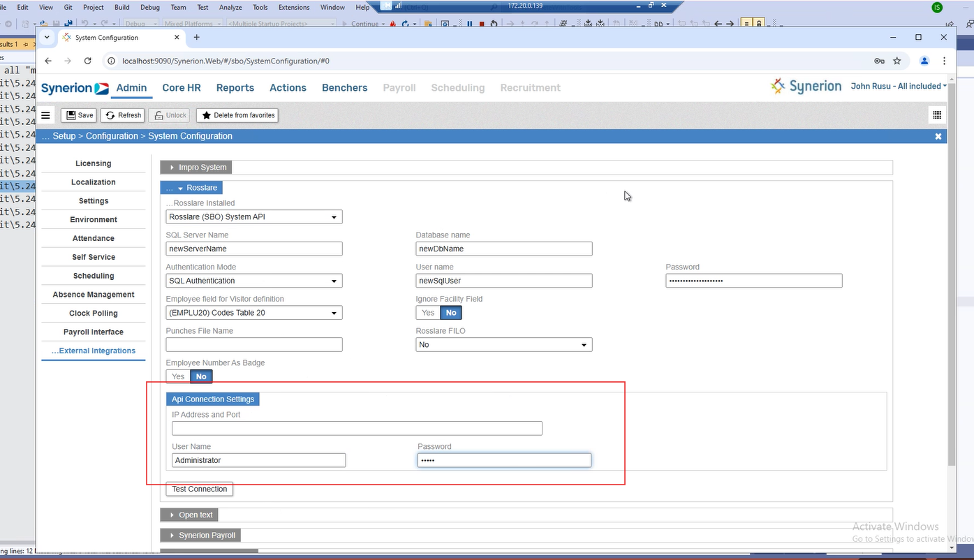974x560 pixels.
Task: Select Clock Polling in the sidebar
Action: tap(94, 314)
